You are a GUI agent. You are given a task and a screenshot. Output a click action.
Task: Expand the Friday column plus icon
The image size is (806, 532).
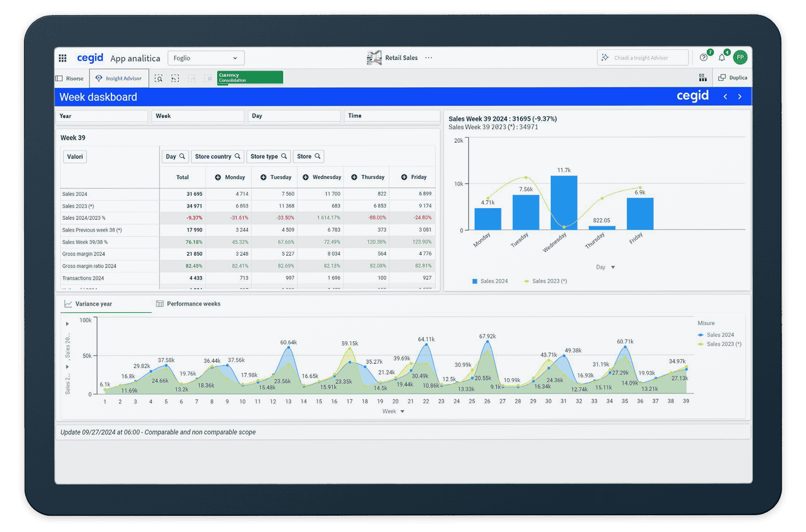click(x=404, y=177)
